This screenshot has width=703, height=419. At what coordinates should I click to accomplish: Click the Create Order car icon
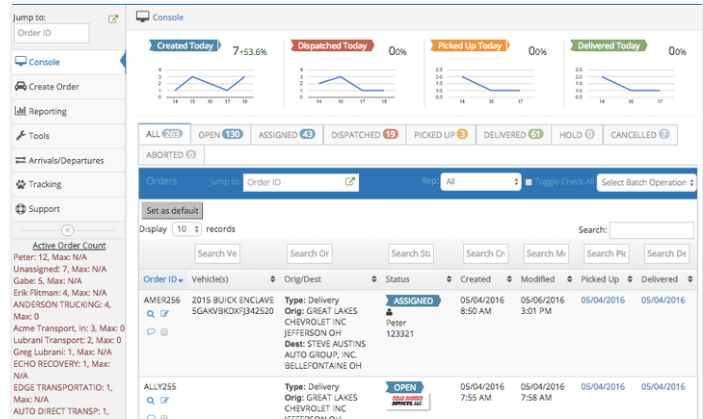click(21, 86)
